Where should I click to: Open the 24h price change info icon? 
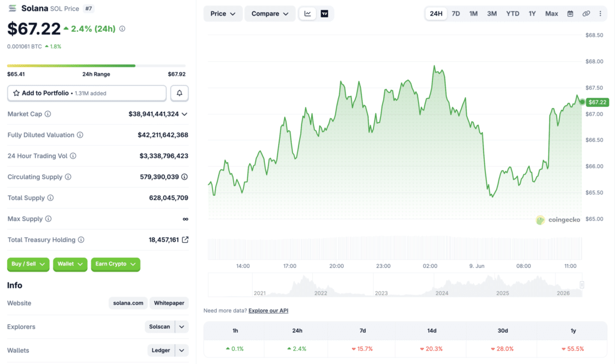click(x=123, y=29)
